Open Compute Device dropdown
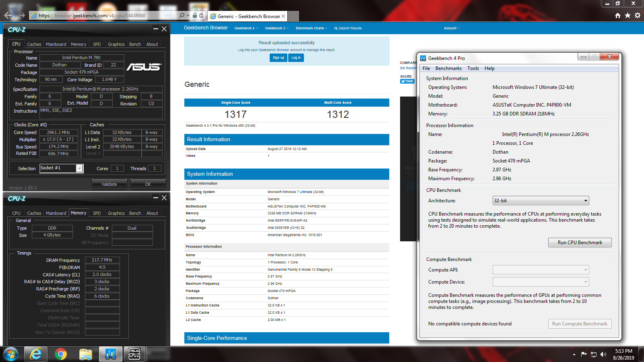Viewport: 644px width, 362px height. pos(541,282)
